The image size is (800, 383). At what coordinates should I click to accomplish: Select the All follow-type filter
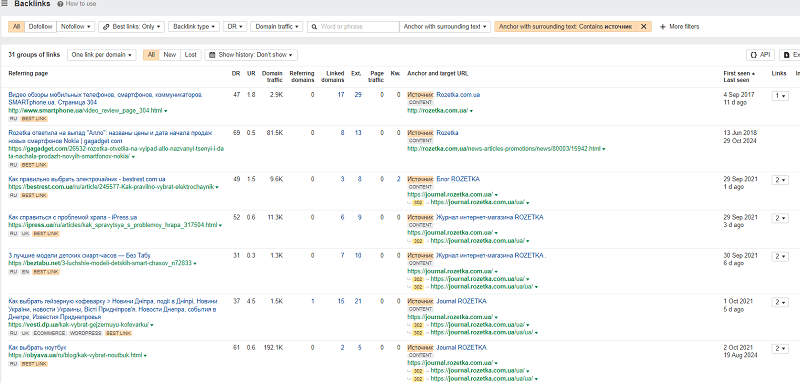[16, 27]
